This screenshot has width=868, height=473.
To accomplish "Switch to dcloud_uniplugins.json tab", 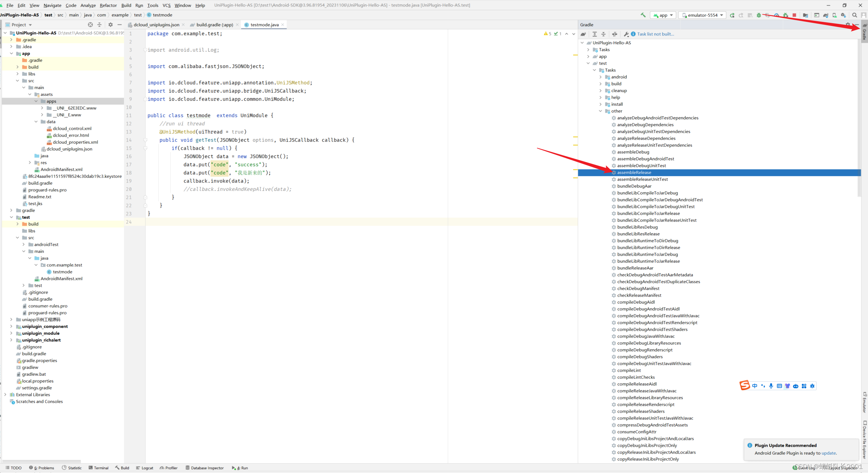I will (156, 25).
